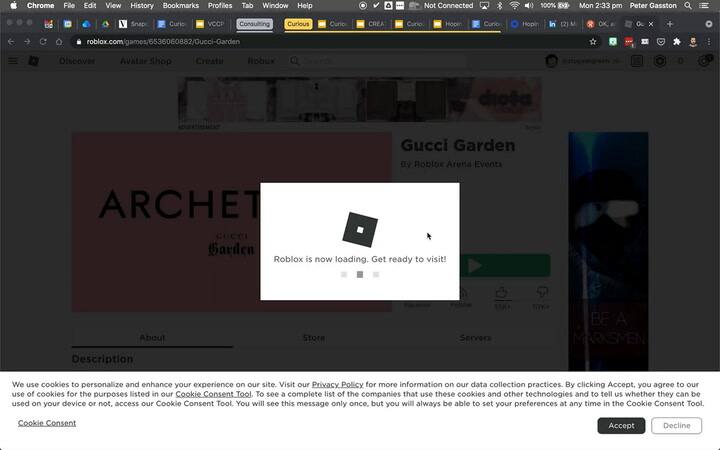Bookmark this page with star icon

tap(593, 42)
